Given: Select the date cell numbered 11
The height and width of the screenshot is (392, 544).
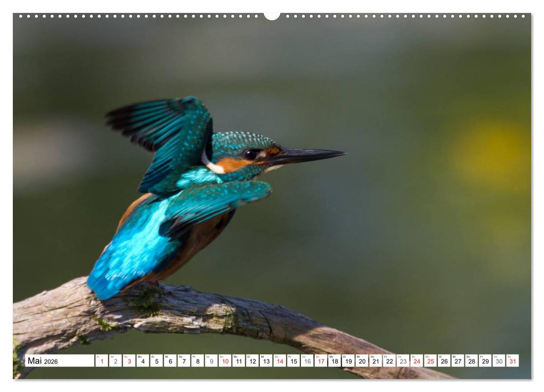Looking at the screenshot, I should (240, 361).
